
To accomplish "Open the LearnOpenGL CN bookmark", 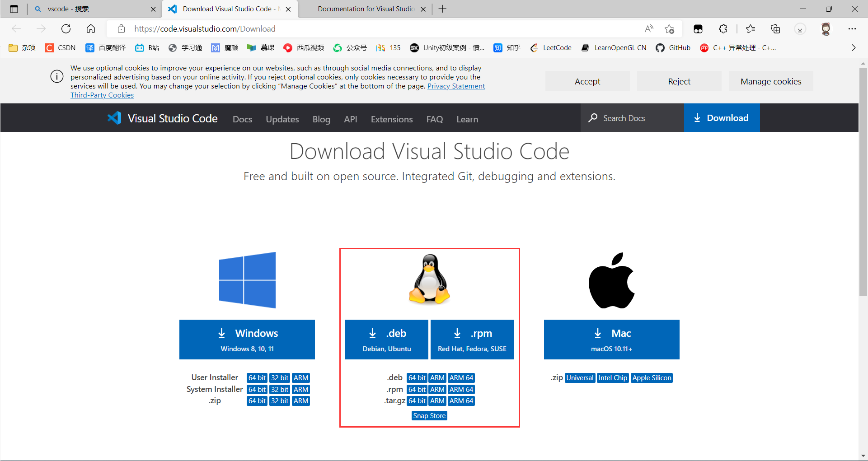I will [614, 47].
